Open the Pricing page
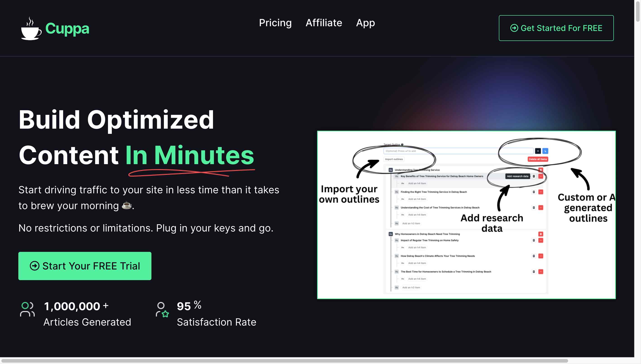Image resolution: width=641 pixels, height=364 pixels. pos(275,23)
